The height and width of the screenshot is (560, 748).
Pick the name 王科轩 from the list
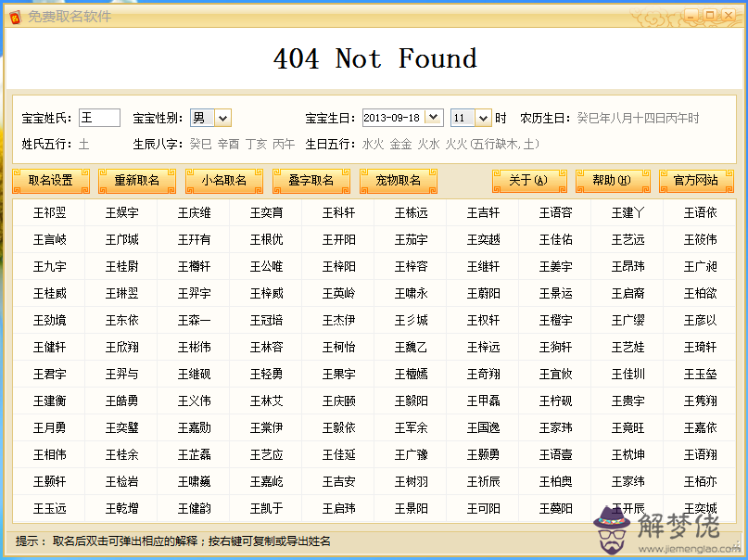coord(338,213)
